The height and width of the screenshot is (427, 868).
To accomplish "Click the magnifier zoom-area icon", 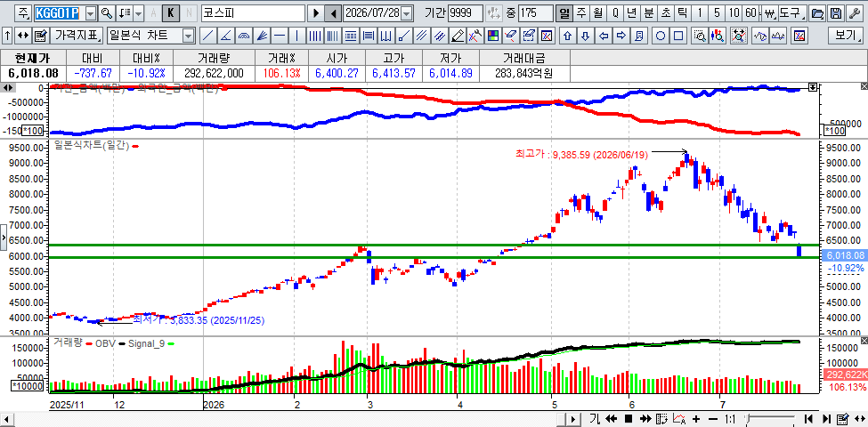I will (x=700, y=36).
